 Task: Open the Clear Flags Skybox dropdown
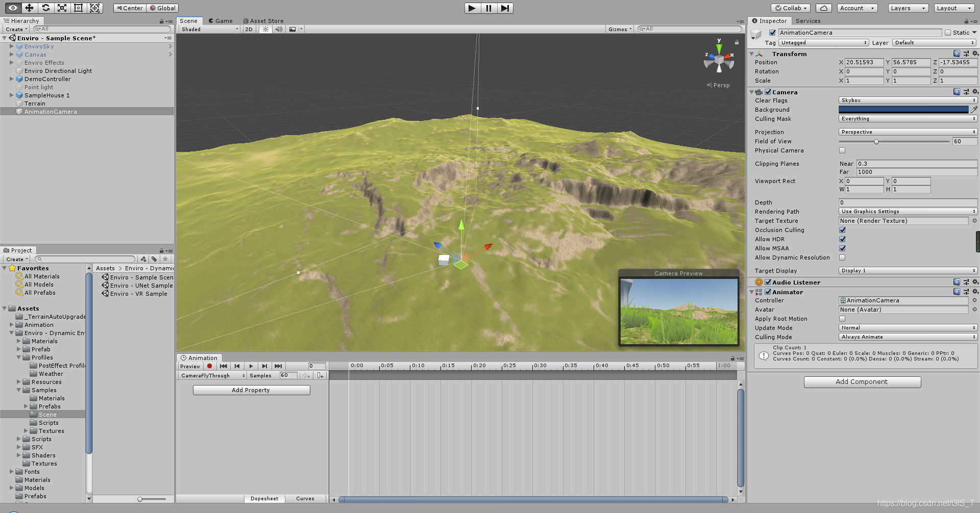[908, 100]
